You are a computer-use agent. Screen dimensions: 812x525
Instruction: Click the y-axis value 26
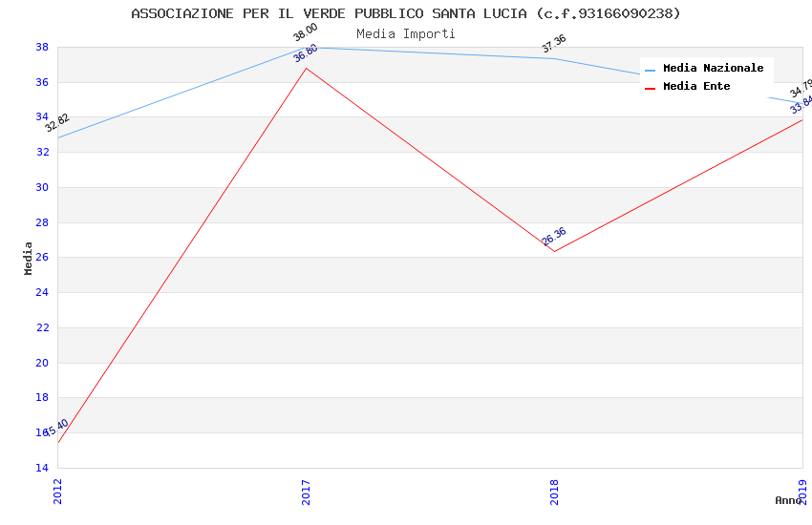pos(42,257)
